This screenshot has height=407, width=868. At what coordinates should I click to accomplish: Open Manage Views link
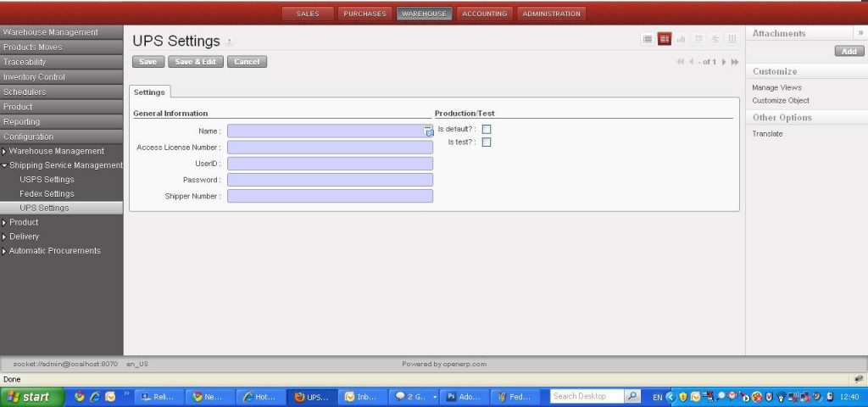point(776,88)
